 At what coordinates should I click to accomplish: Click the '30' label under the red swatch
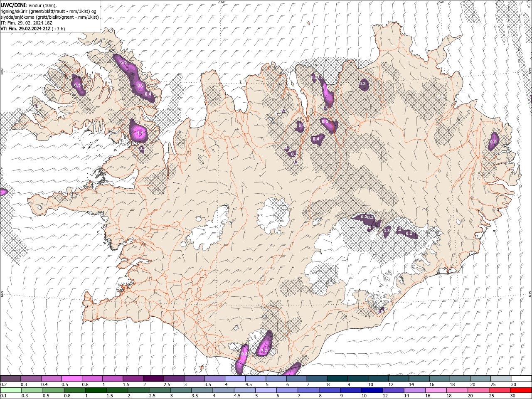pos(514,396)
